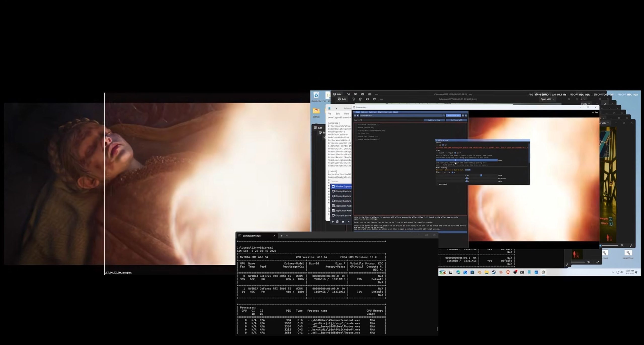
Task: Select style C radio button
Action: 453,172
